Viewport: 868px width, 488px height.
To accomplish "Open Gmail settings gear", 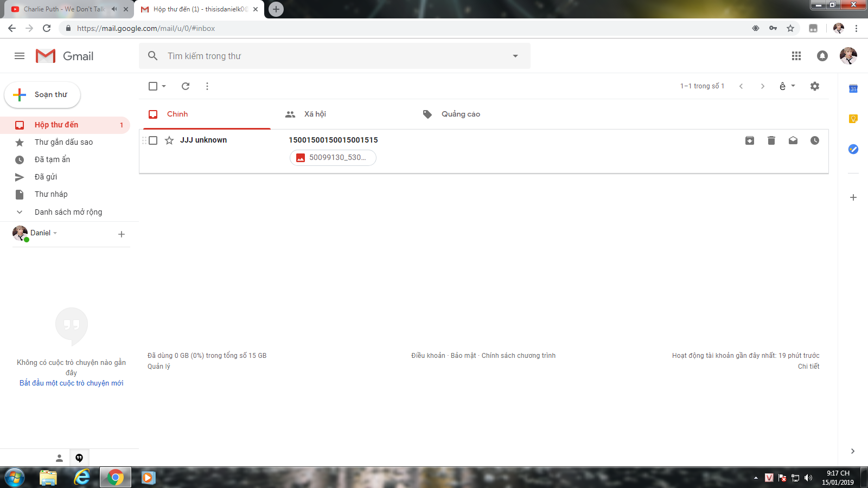I will click(815, 86).
